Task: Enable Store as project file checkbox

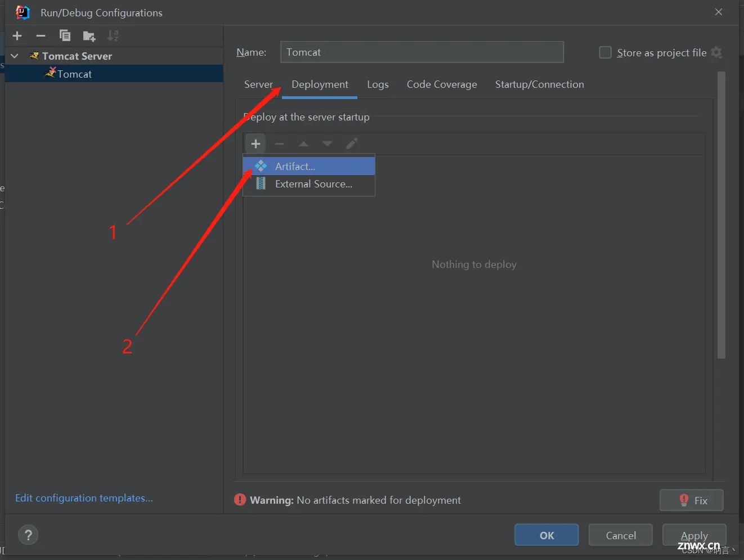Action: click(605, 52)
